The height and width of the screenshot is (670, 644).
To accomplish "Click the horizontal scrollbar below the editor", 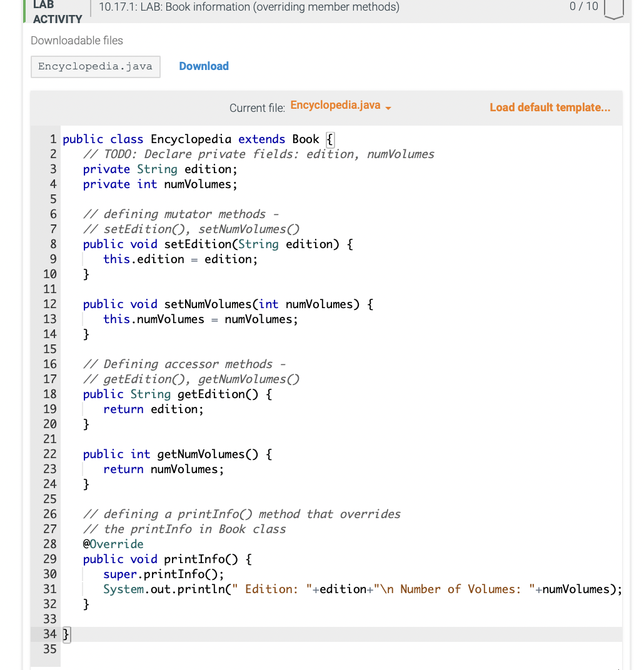I will 313,666.
